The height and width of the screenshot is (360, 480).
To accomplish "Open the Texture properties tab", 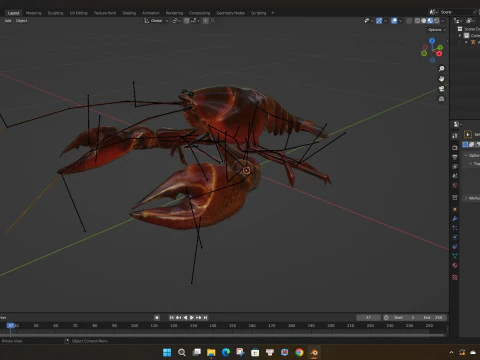I will [455, 277].
